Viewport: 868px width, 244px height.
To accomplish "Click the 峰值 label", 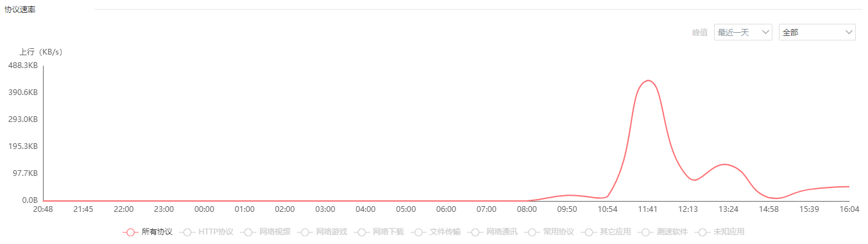I will 700,33.
